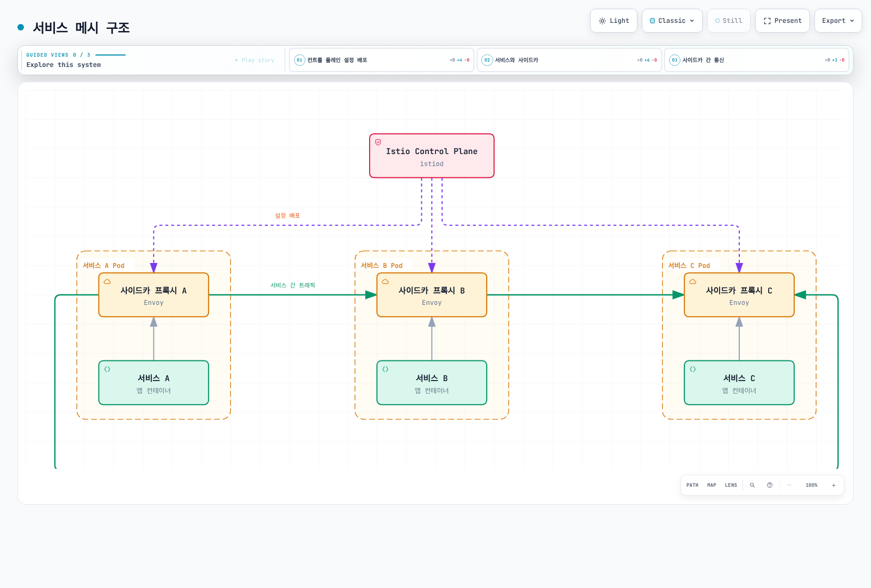This screenshot has height=588, width=871.
Task: Click the 서비스 B Pod group label
Action: click(382, 266)
